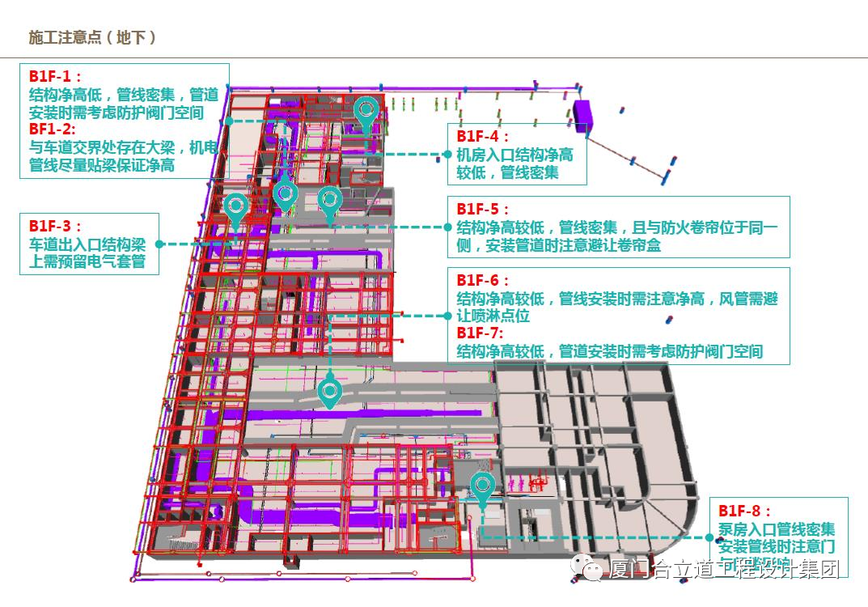Click the red B1F-6 label
Image resolution: width=868 pixels, height=607 pixels.
click(483, 281)
